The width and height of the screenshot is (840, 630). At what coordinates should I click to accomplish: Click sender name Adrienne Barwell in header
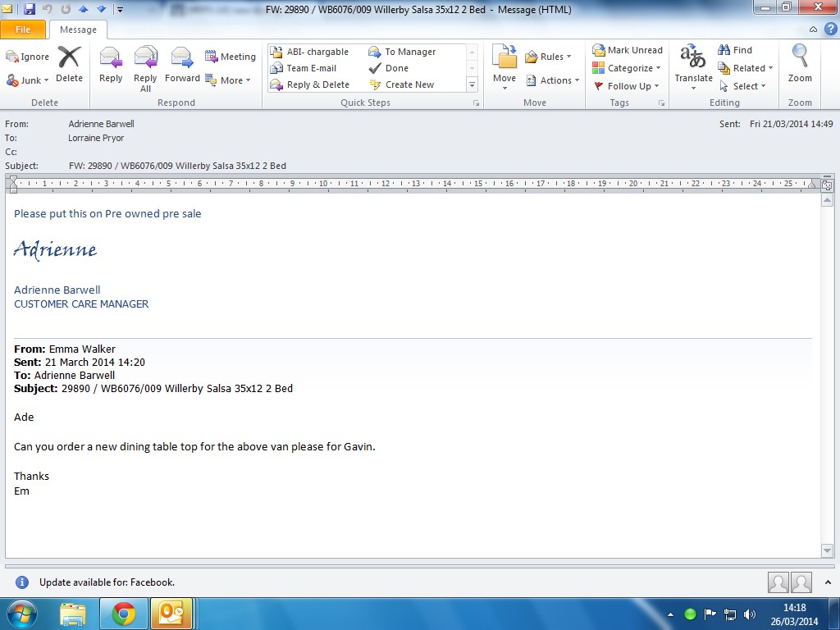pos(101,124)
